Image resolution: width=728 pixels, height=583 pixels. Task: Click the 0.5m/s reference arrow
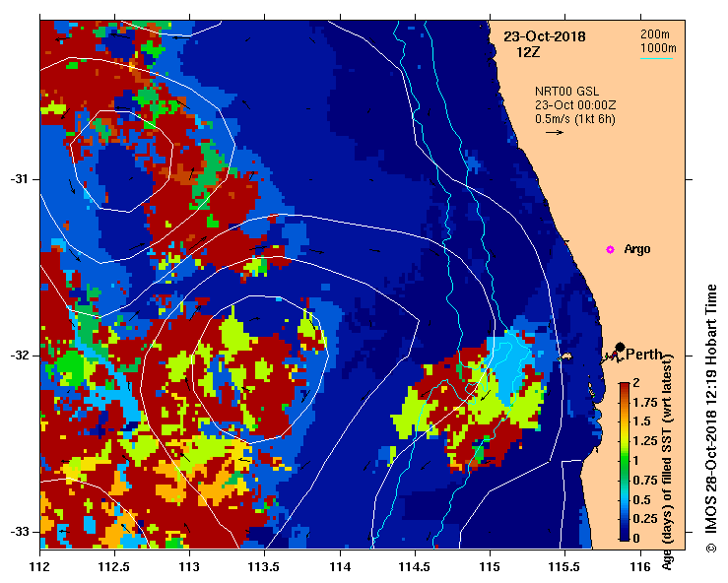(555, 132)
